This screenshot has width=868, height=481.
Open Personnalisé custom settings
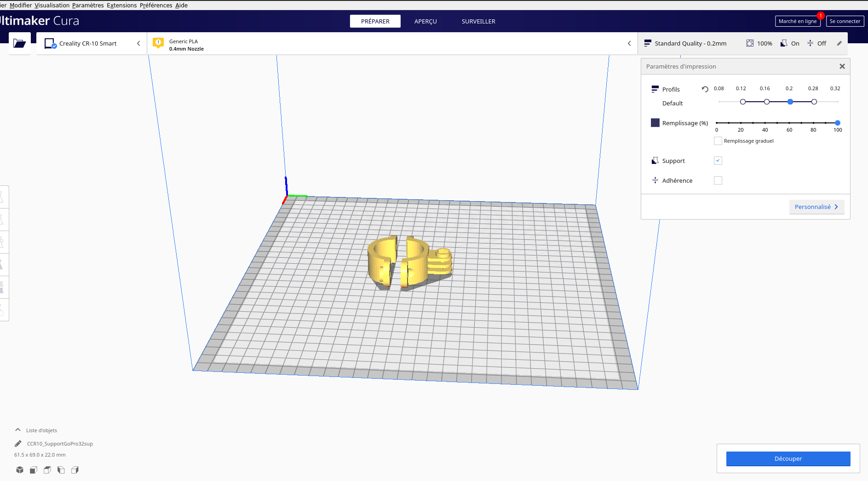point(816,207)
